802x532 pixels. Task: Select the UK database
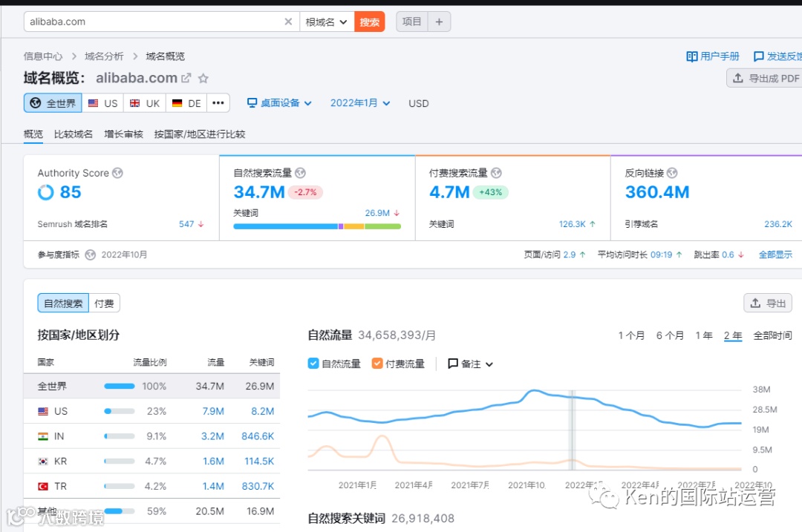click(145, 103)
